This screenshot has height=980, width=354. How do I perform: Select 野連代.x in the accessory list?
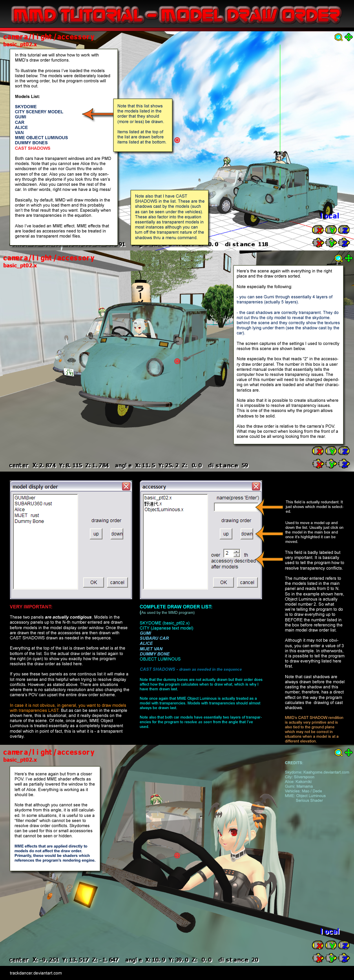point(175,504)
